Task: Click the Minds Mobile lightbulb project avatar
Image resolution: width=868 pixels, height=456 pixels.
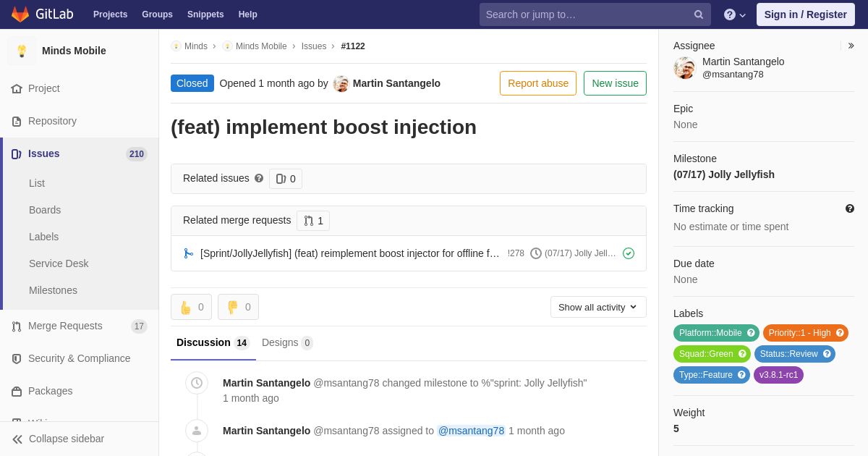Action: point(22,51)
